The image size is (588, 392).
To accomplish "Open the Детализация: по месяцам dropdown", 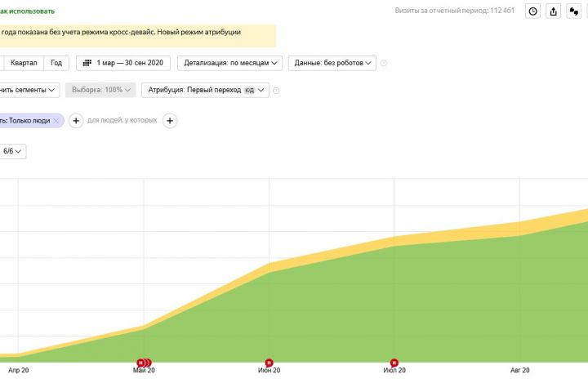I will coord(232,63).
